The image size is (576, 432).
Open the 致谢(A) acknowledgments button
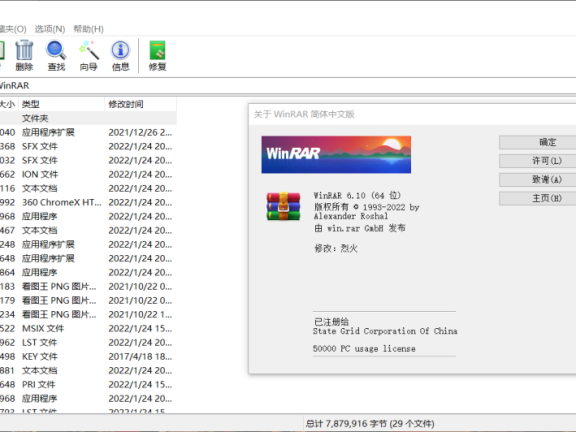click(537, 180)
